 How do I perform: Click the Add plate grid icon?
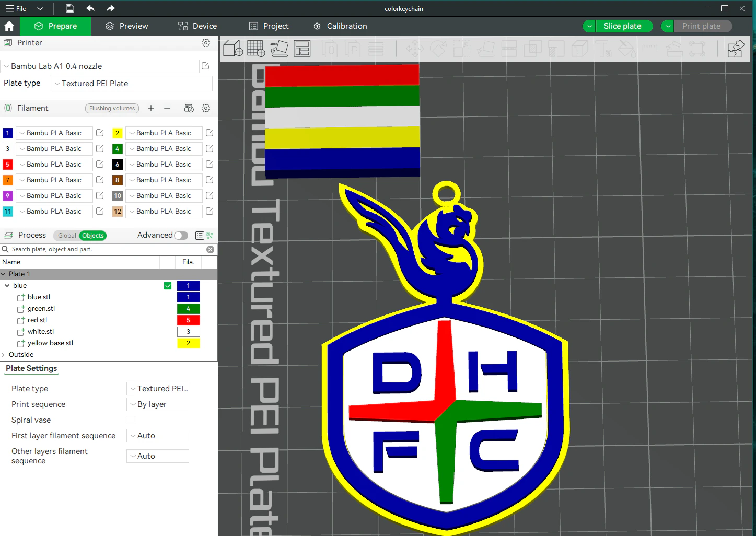tap(256, 49)
